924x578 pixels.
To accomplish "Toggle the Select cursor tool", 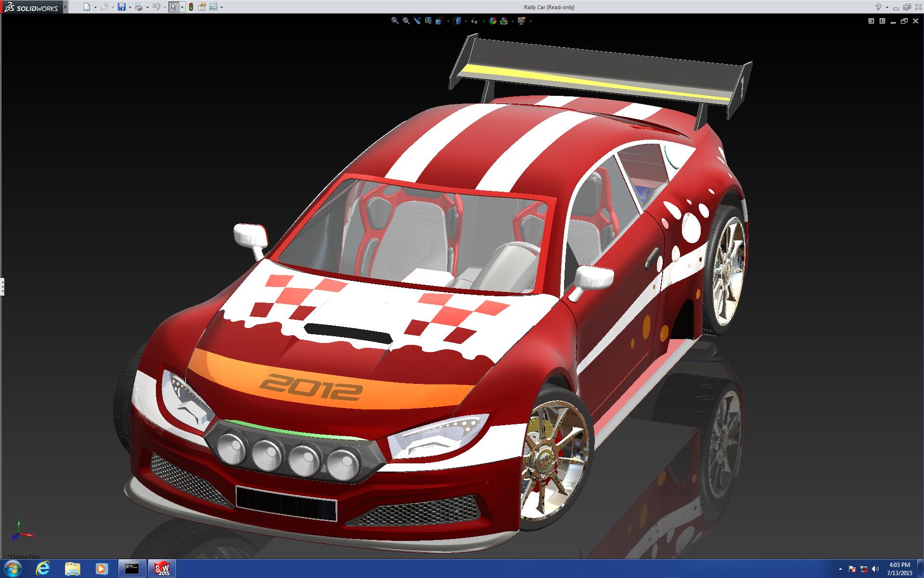I will [173, 7].
